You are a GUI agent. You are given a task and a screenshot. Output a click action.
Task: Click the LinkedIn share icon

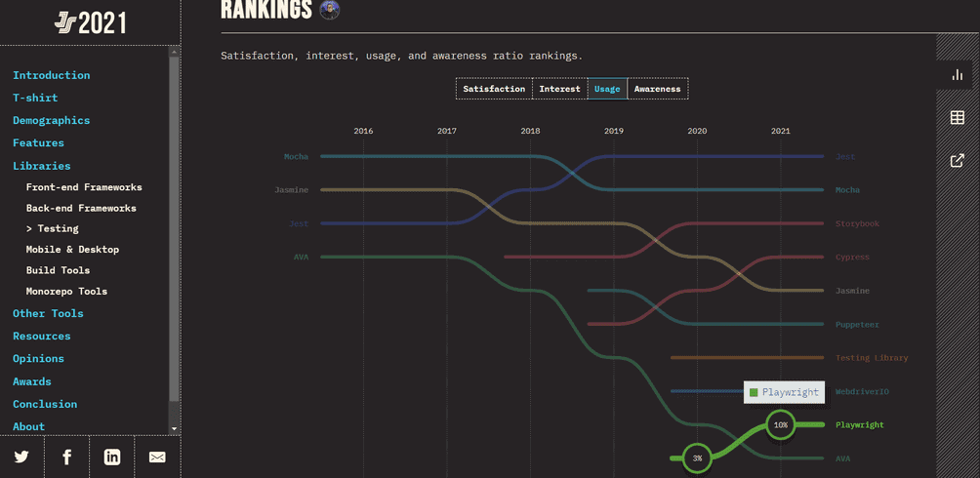click(112, 457)
